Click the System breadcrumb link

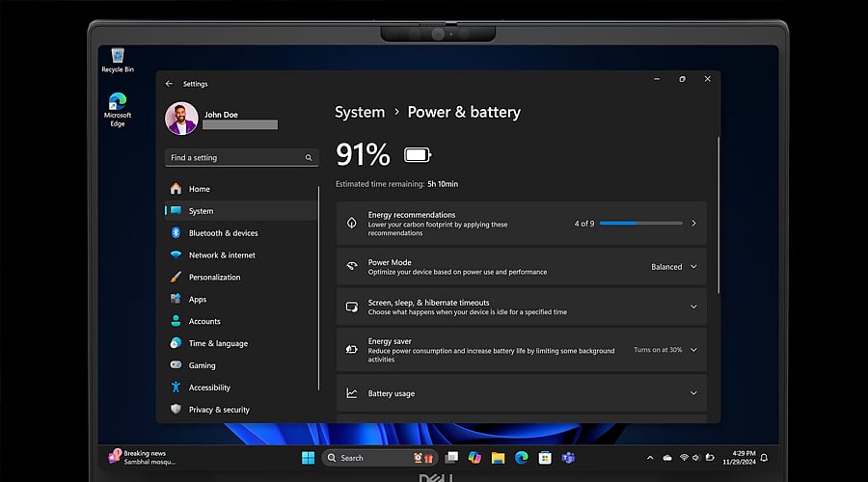[360, 112]
